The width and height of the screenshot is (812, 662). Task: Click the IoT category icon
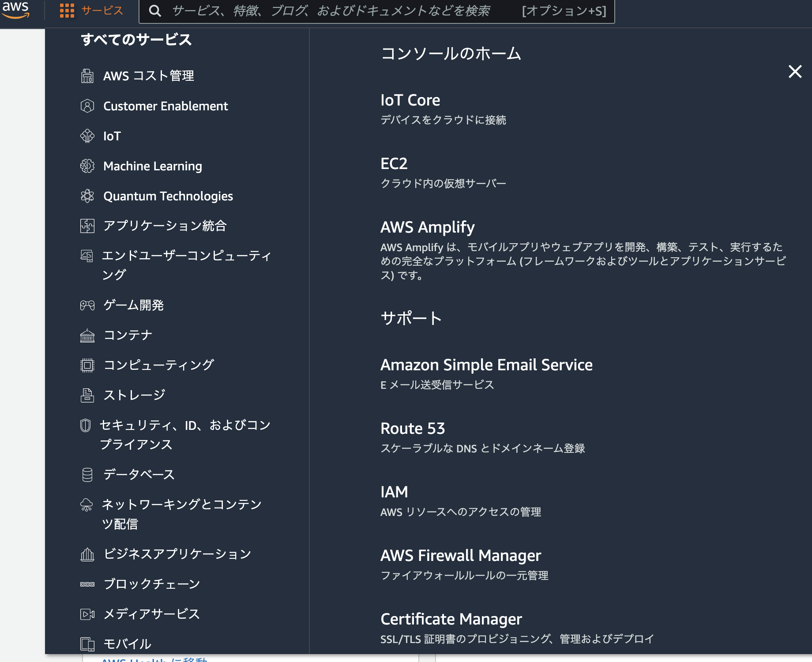point(87,136)
